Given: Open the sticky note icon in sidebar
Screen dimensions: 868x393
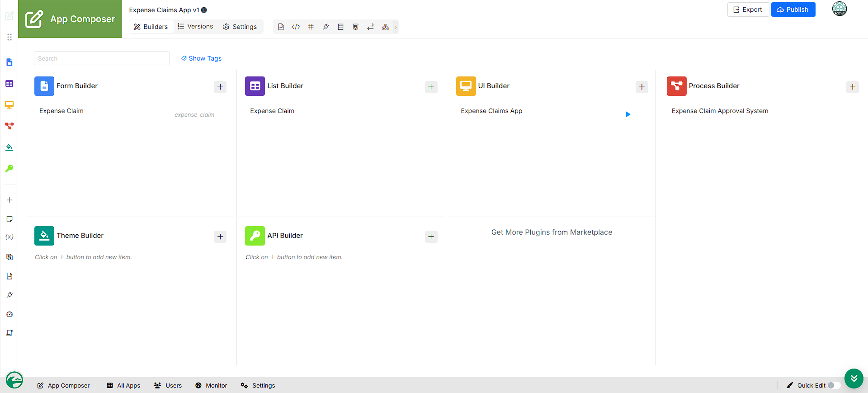Looking at the screenshot, I should pyautogui.click(x=9, y=219).
